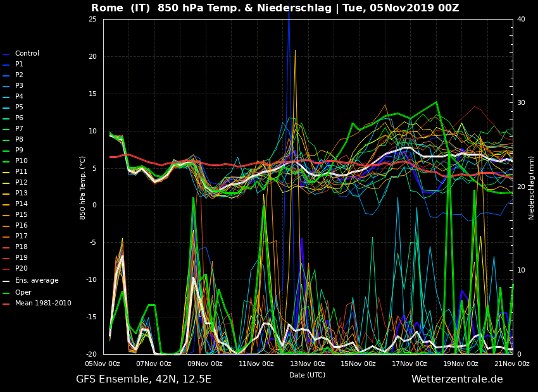Click the 11Nov 00z x-axis label
This screenshot has width=538, height=392.
[x=256, y=364]
